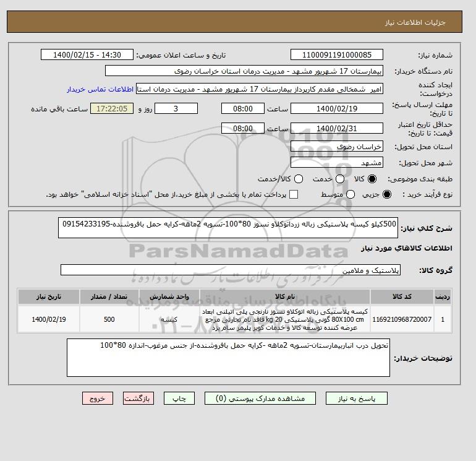Click the شرح کلی نیاز label
The image size is (476, 461).
pyautogui.click(x=426, y=228)
